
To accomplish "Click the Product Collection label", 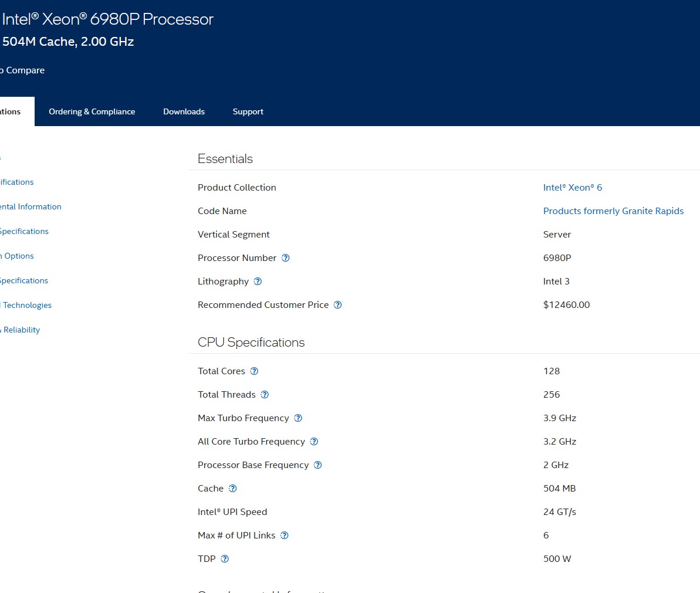I will pos(236,188).
